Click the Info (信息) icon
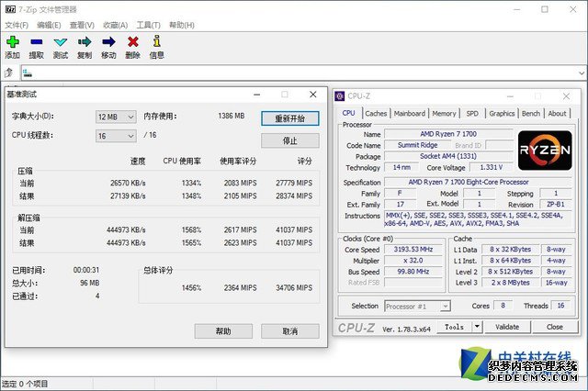Screen dimensions: 588x391 (157, 40)
